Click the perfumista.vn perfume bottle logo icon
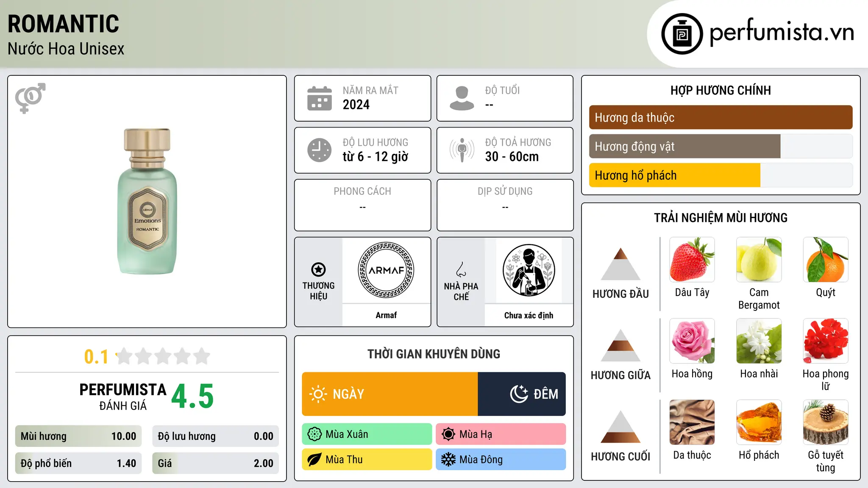The image size is (868, 488). (x=682, y=34)
